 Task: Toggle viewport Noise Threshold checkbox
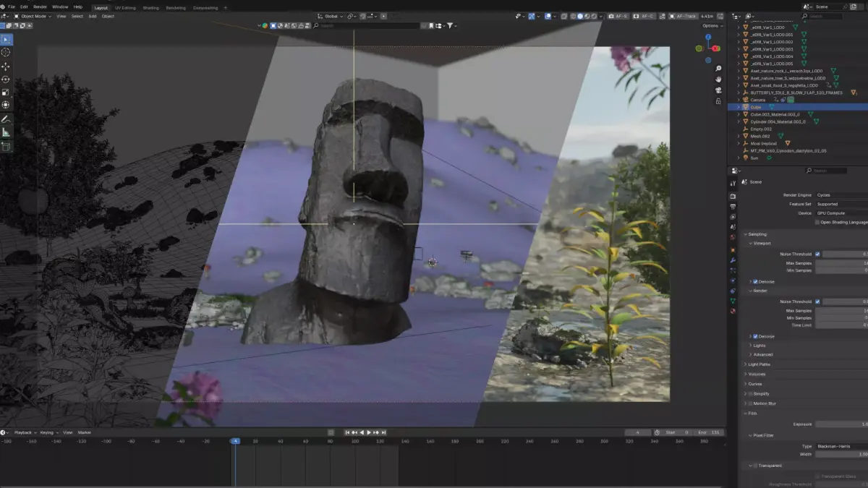click(817, 254)
